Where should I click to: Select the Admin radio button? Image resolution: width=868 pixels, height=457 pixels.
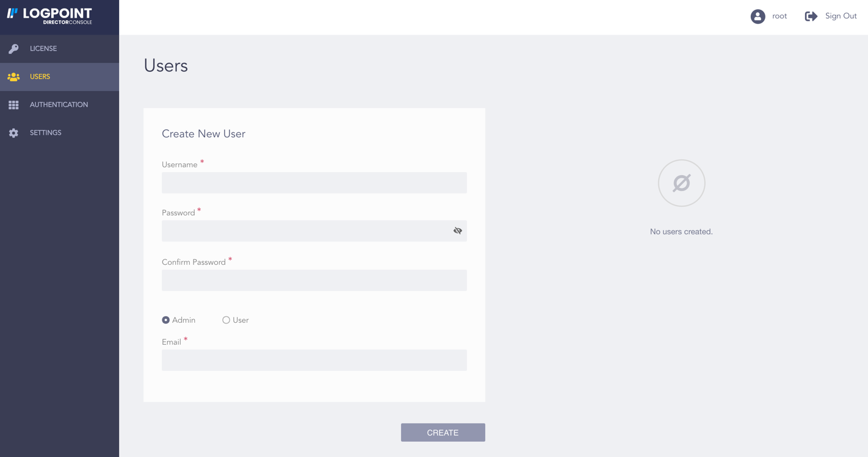(x=166, y=320)
